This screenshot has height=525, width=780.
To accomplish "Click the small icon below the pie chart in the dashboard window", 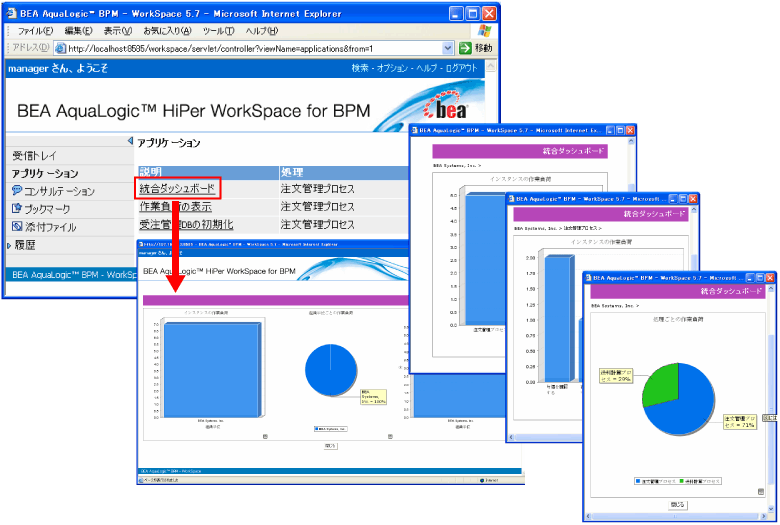I will [390, 436].
